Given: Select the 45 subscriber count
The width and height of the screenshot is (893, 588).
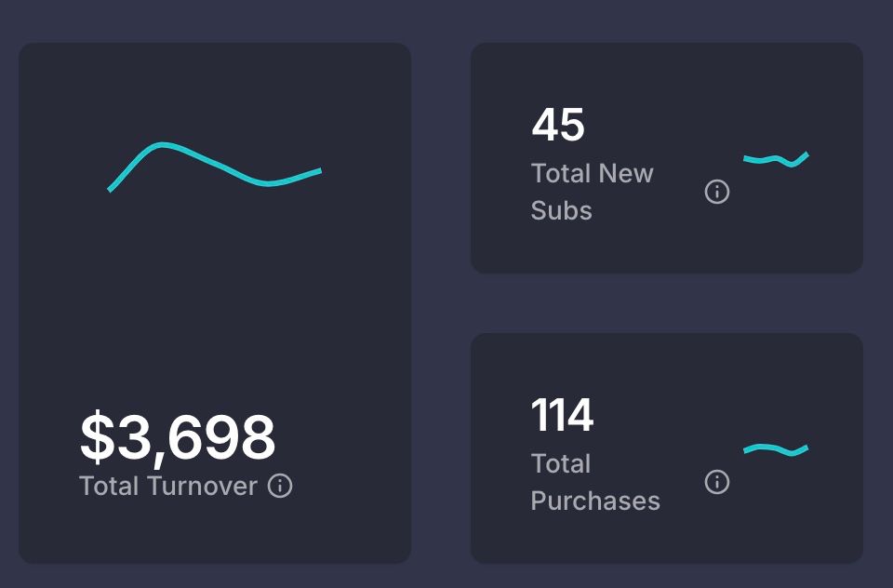Looking at the screenshot, I should pyautogui.click(x=556, y=126).
